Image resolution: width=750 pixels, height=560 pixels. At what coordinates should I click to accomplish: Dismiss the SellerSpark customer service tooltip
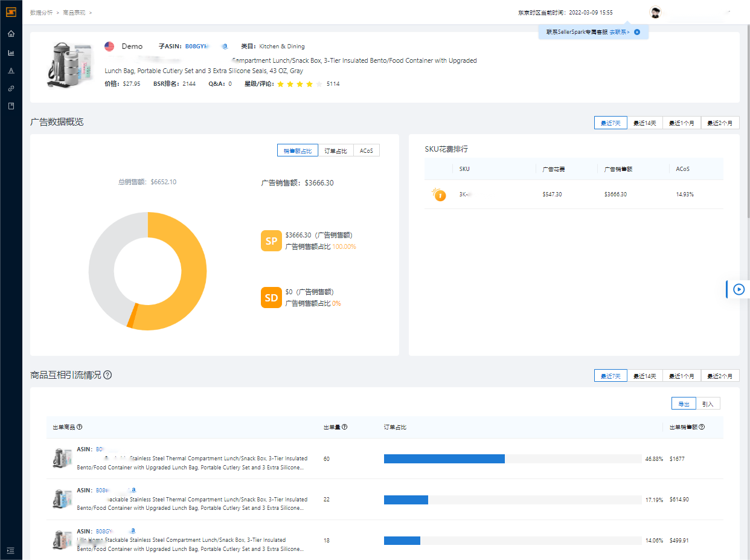pyautogui.click(x=637, y=31)
